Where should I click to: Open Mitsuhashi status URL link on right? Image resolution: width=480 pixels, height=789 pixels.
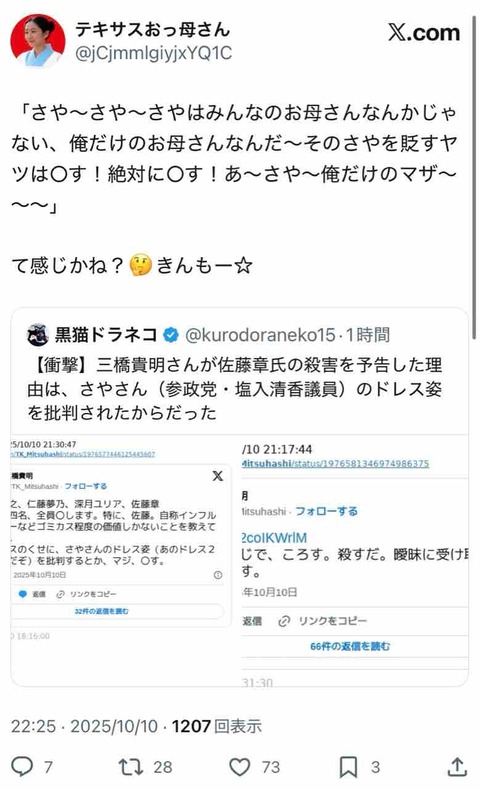[336, 463]
